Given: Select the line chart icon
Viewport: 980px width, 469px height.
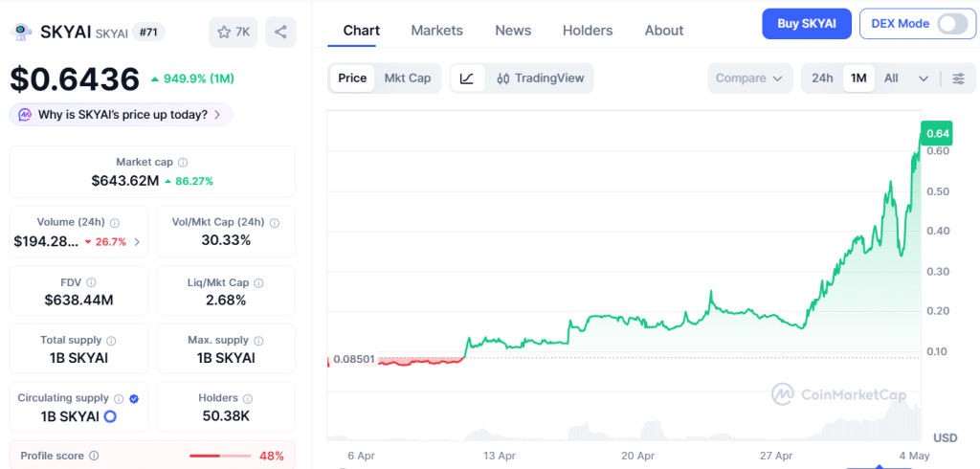Looking at the screenshot, I should [467, 78].
